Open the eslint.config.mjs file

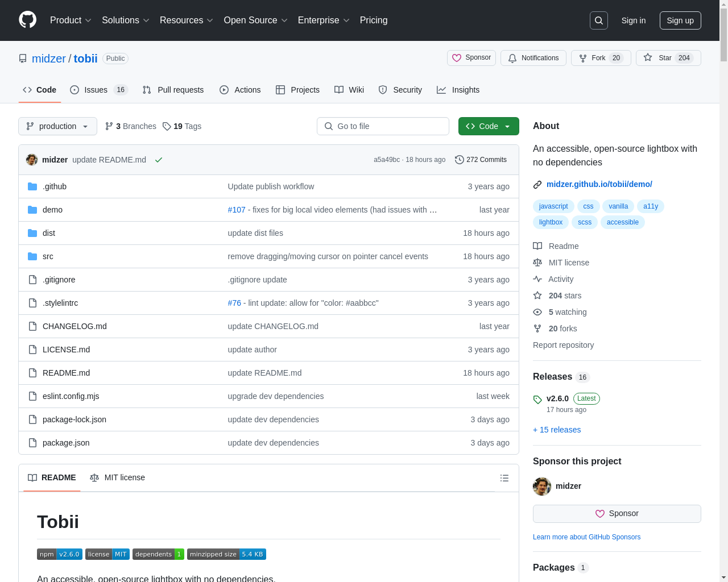(x=71, y=396)
